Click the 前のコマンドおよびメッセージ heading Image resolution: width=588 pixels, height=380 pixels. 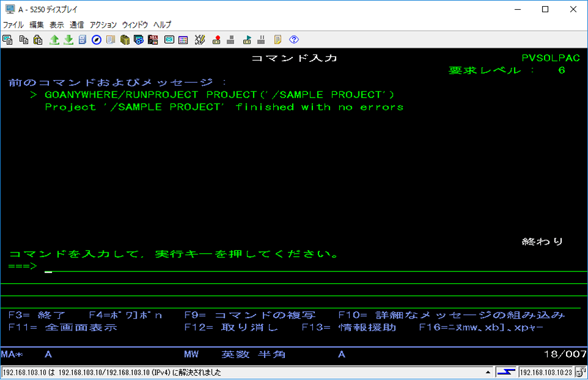pos(111,83)
